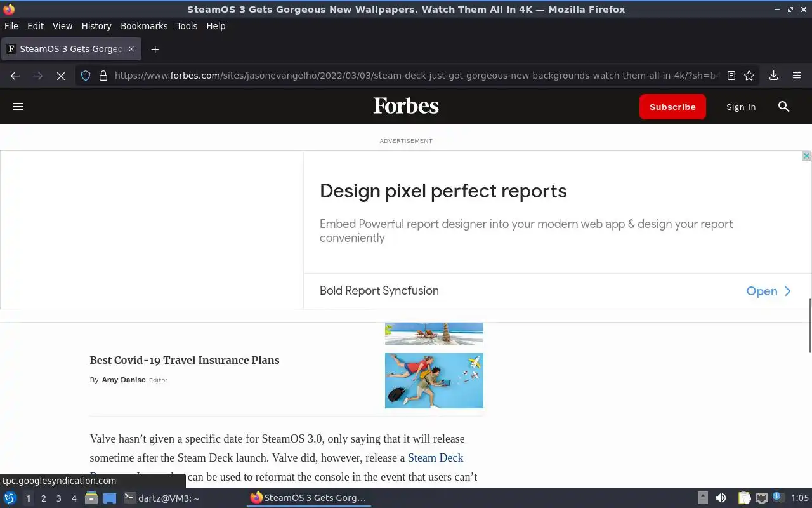This screenshot has width=812, height=508.
Task: Open the File menu
Action: coord(11,26)
